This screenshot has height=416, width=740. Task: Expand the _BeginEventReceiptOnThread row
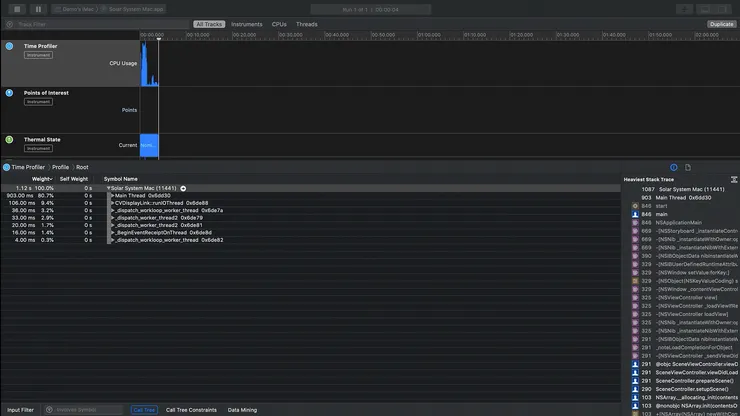(x=112, y=233)
